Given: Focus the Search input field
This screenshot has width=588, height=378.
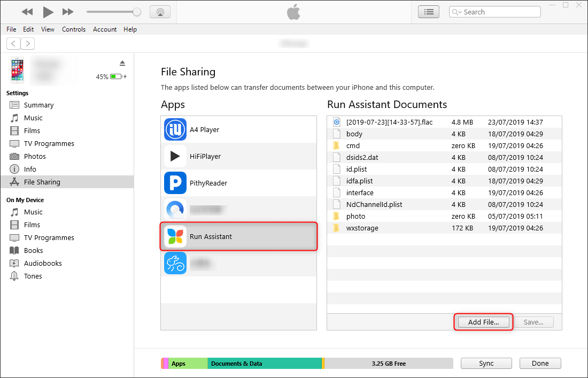Looking at the screenshot, I should [494, 12].
